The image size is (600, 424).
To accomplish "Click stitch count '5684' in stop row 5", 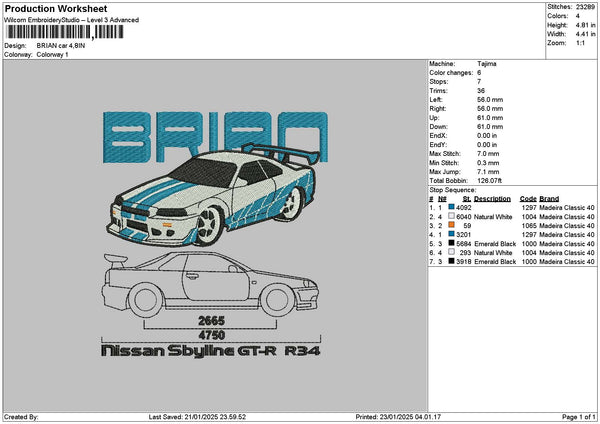I will 464,244.
